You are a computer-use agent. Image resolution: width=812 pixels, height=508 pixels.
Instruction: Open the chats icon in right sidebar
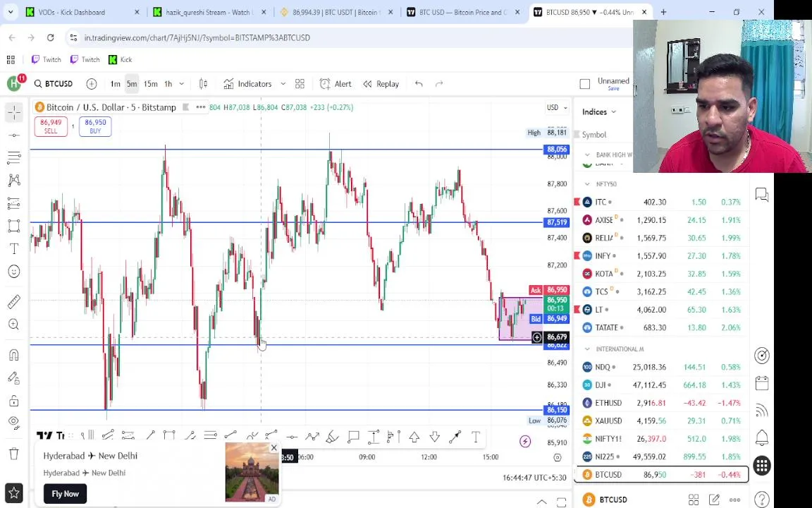[x=762, y=195]
